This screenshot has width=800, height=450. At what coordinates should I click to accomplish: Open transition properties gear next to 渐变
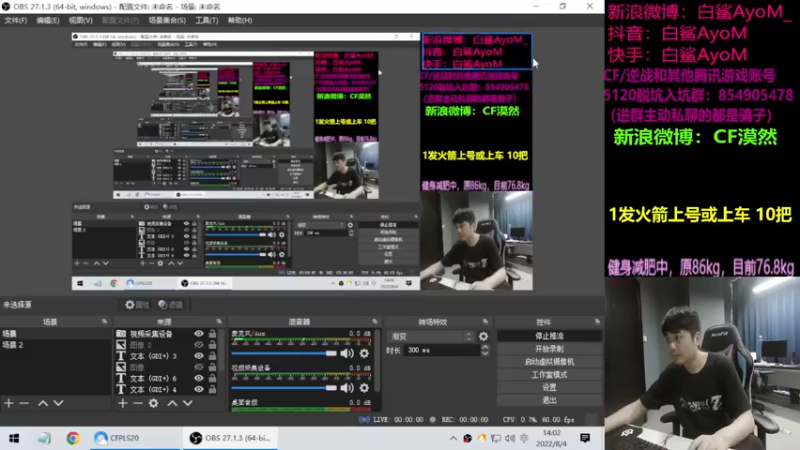(483, 336)
